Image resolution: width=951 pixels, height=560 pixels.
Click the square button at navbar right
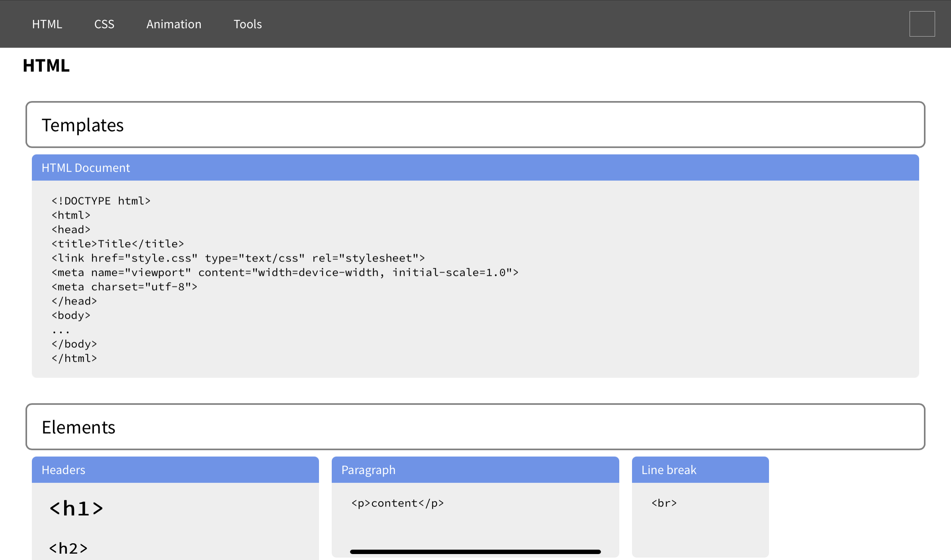point(922,24)
